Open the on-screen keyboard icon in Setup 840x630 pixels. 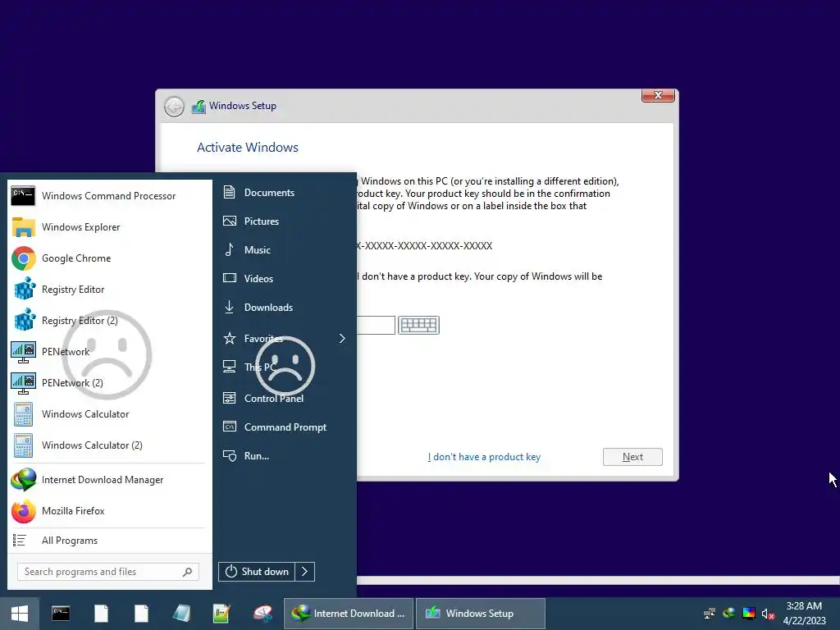[419, 325]
